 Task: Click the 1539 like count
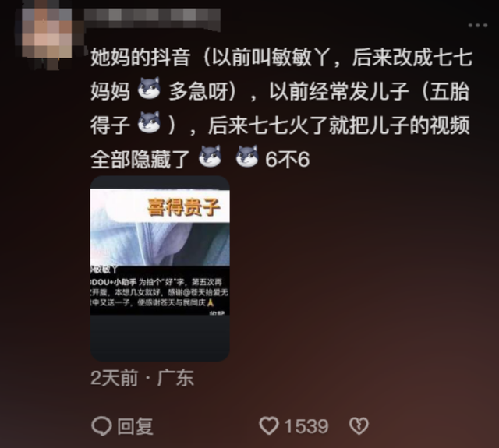(306, 426)
